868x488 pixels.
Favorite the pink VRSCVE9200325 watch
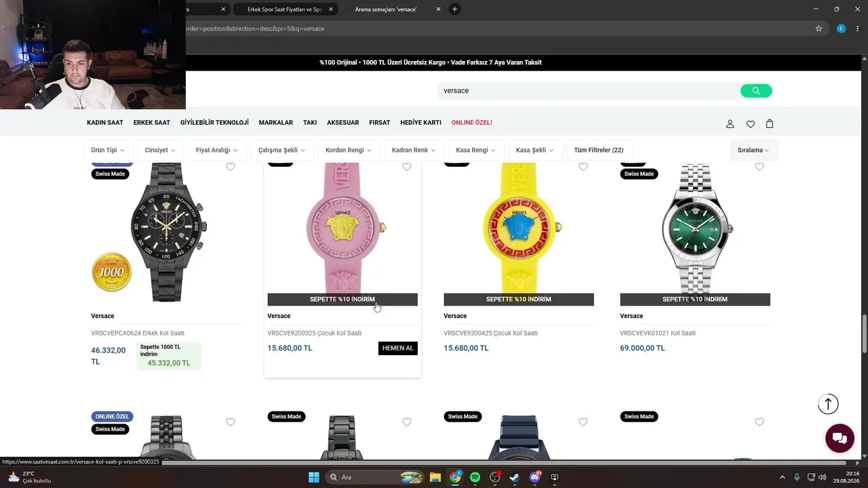pyautogui.click(x=407, y=167)
